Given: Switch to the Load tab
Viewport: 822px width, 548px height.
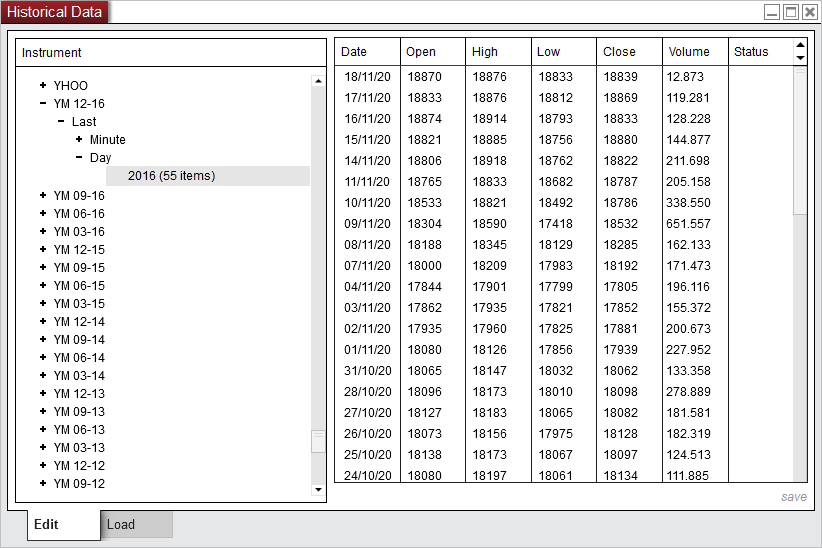Looking at the screenshot, I should (136, 524).
